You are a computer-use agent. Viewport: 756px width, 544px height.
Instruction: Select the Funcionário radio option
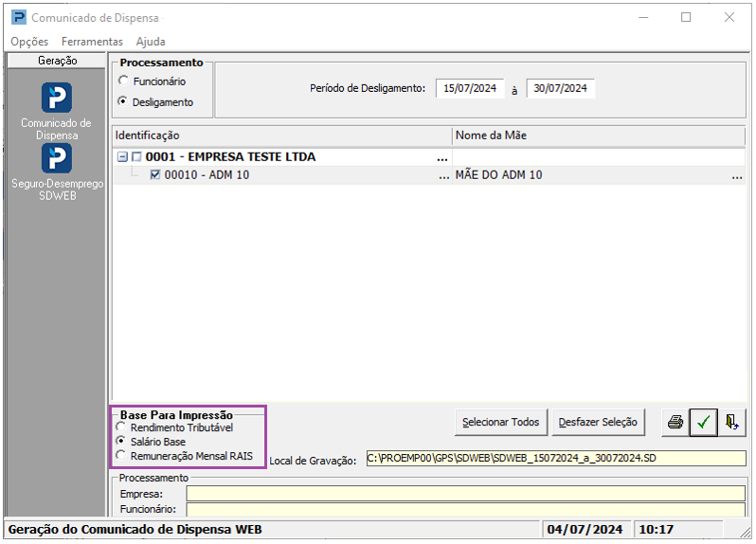[x=123, y=81]
